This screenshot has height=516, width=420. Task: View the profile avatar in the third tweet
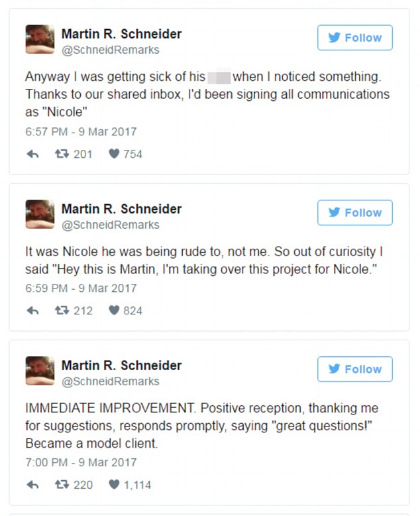40,371
